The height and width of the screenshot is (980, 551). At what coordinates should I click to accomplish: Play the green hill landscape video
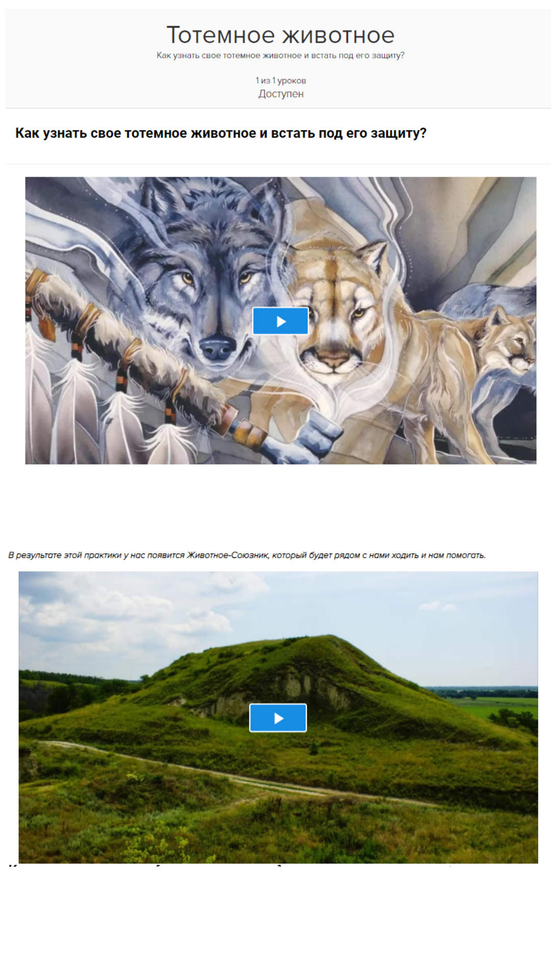tap(278, 718)
